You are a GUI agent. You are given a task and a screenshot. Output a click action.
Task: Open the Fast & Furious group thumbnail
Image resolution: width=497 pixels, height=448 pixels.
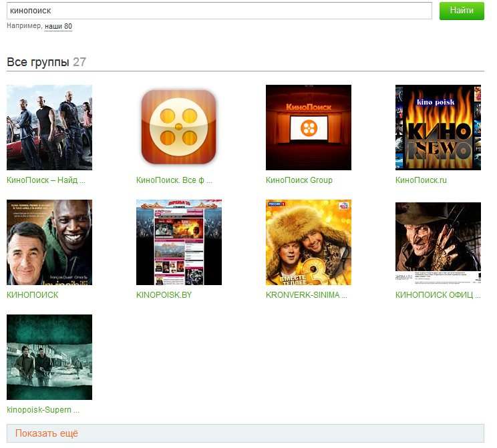[49, 128]
